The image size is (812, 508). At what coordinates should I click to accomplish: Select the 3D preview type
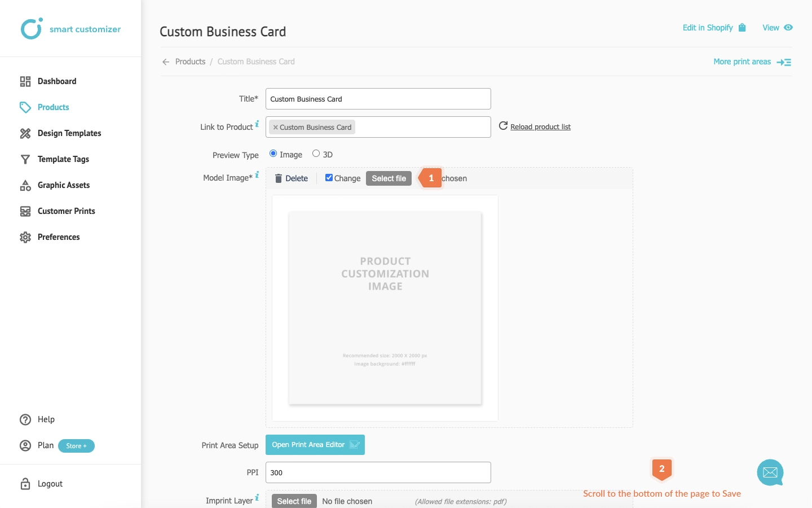tap(316, 154)
